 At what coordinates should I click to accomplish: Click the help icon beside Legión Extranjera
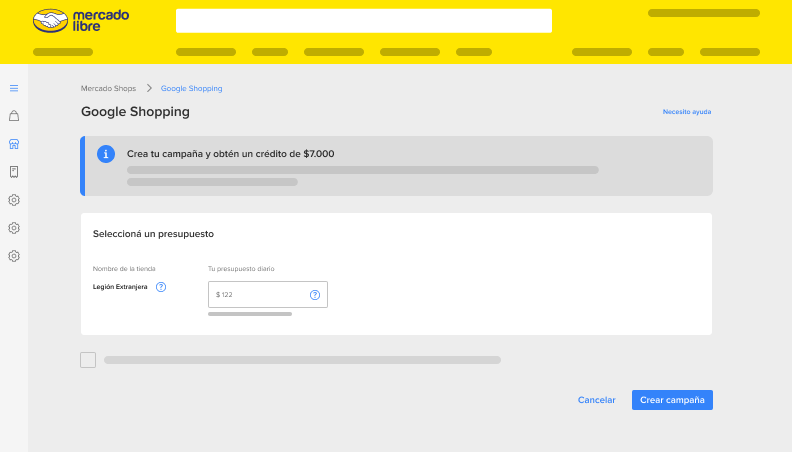point(161,287)
